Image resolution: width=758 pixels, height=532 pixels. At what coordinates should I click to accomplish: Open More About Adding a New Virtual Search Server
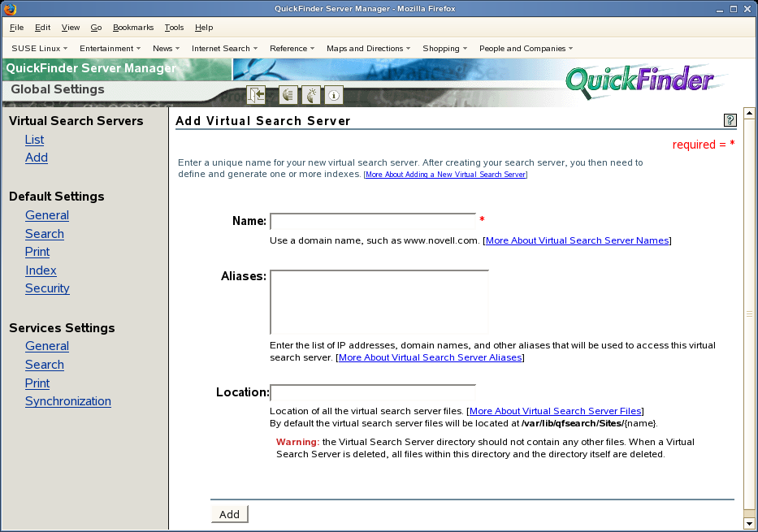(x=445, y=175)
